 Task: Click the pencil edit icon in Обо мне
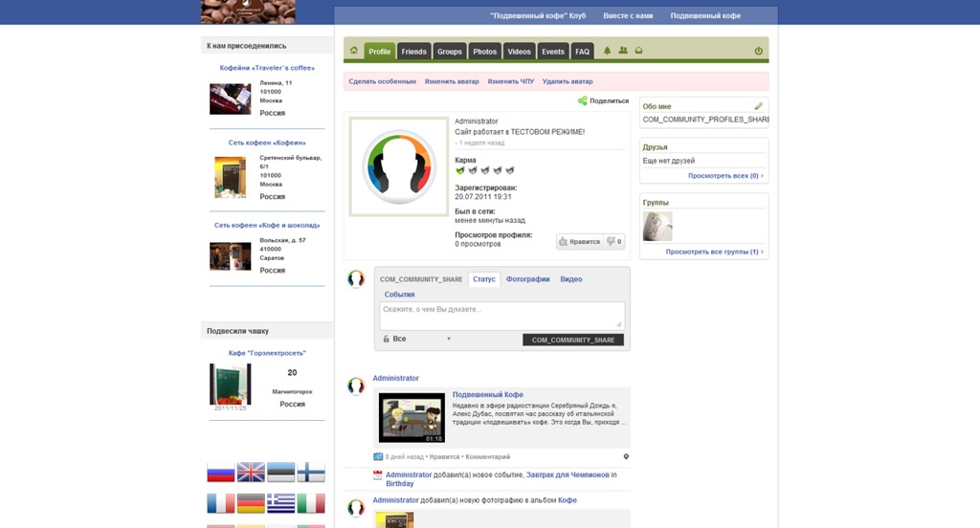[758, 106]
